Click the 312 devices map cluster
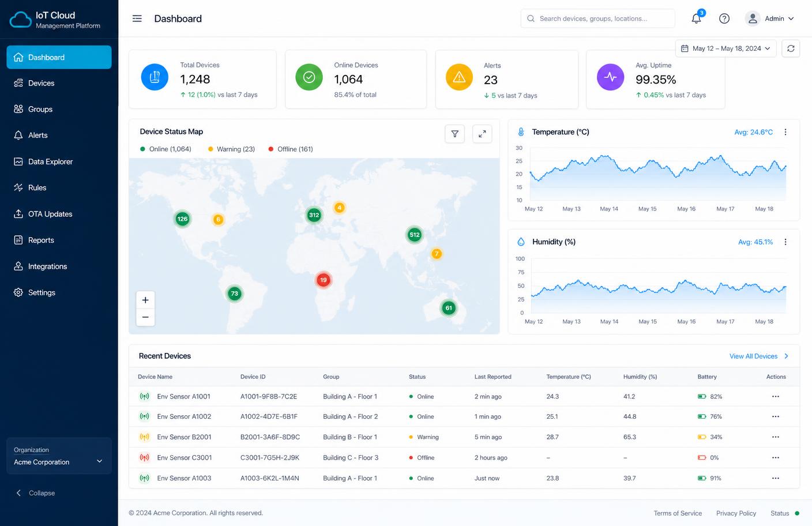 314,215
